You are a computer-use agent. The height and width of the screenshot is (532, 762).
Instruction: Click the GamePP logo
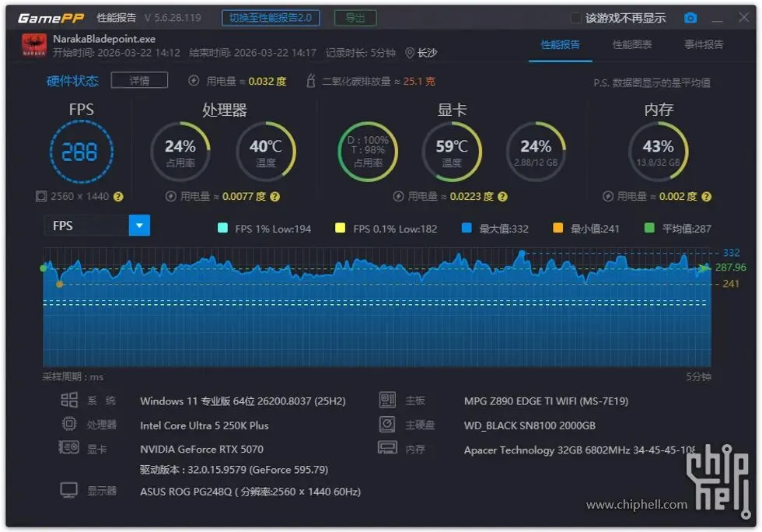51,18
